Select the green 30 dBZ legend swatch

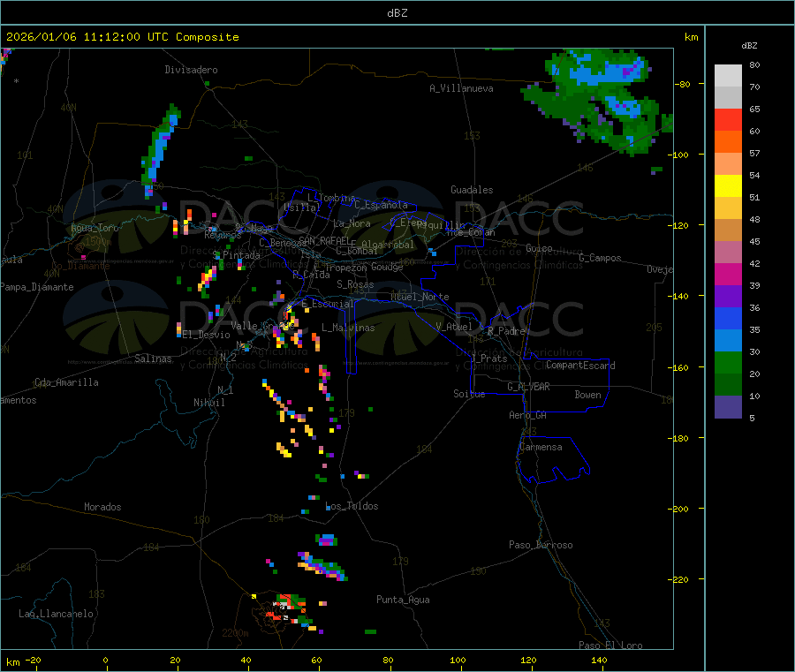click(x=728, y=362)
